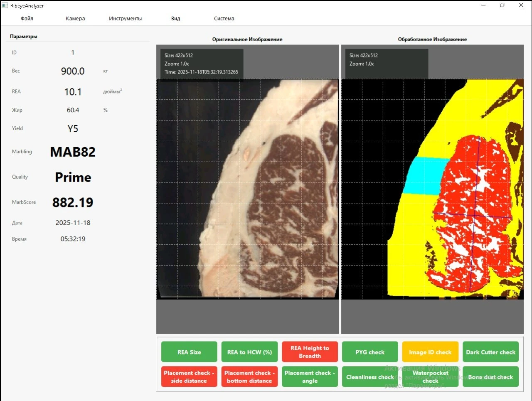Click the original ribeye photo
The width and height of the screenshot is (532, 401).
[247, 189]
